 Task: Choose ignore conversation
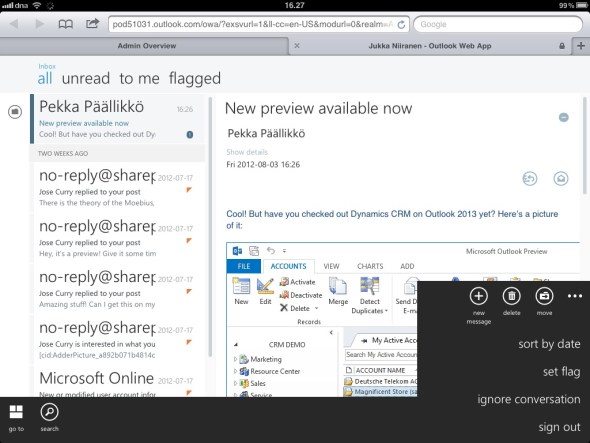pyautogui.click(x=529, y=399)
